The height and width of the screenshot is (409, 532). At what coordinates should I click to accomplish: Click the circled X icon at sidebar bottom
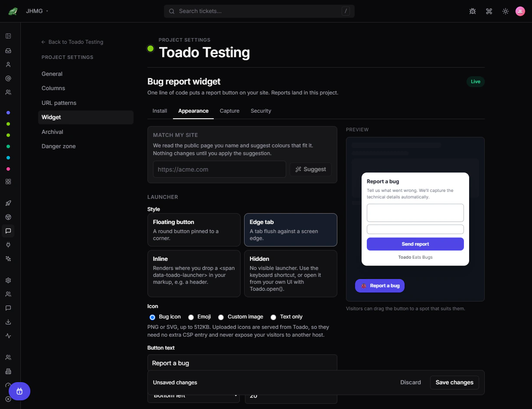(x=8, y=399)
